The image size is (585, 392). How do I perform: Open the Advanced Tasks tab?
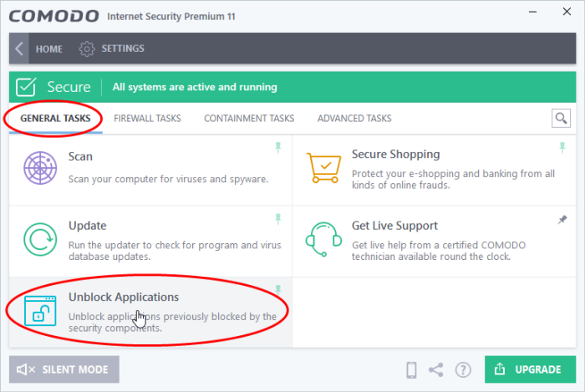(x=354, y=118)
